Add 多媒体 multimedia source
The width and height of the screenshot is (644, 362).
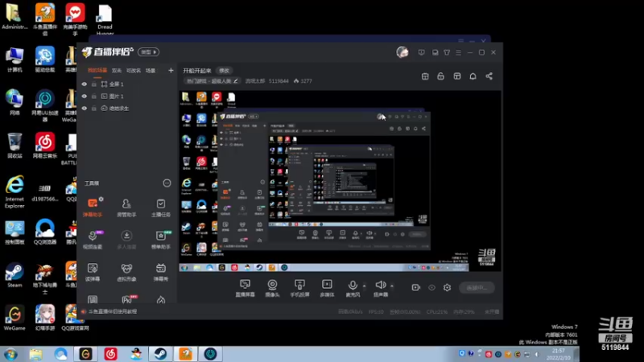click(x=327, y=288)
